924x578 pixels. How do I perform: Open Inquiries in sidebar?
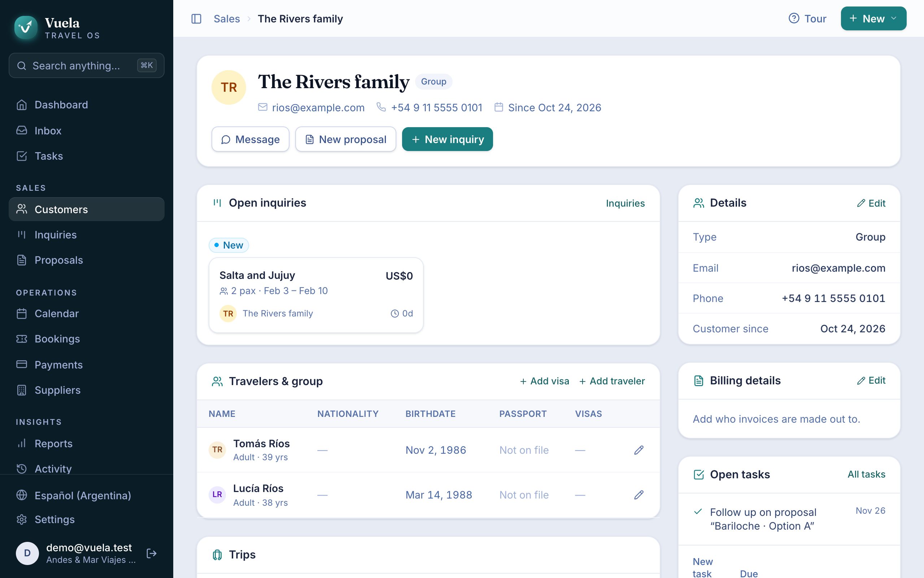(86, 235)
